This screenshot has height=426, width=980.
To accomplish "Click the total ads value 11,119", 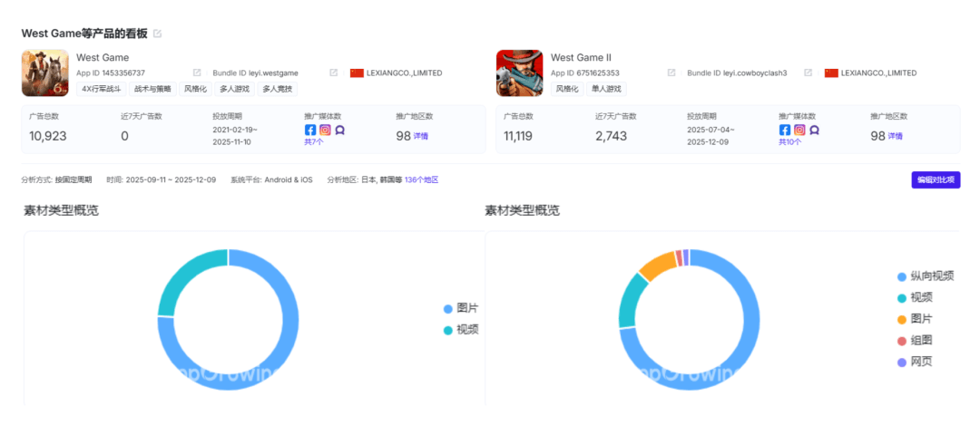I will [x=518, y=136].
